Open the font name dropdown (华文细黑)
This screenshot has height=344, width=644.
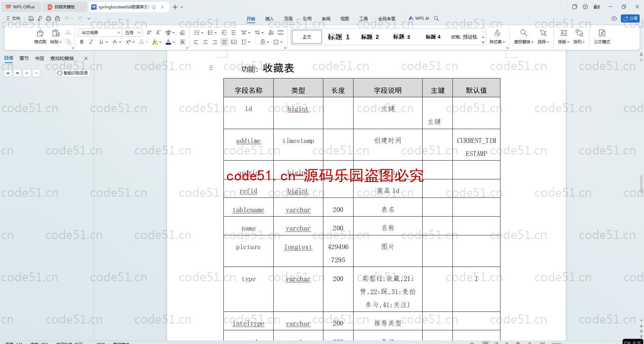point(118,33)
